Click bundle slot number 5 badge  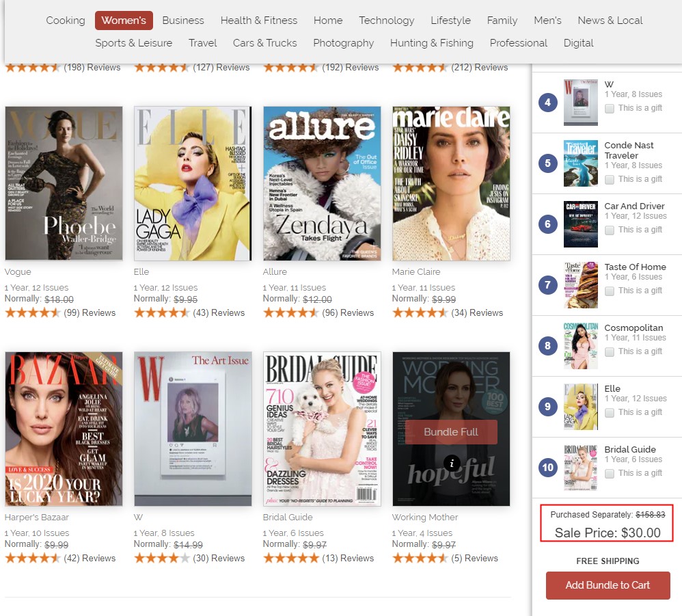(x=547, y=163)
